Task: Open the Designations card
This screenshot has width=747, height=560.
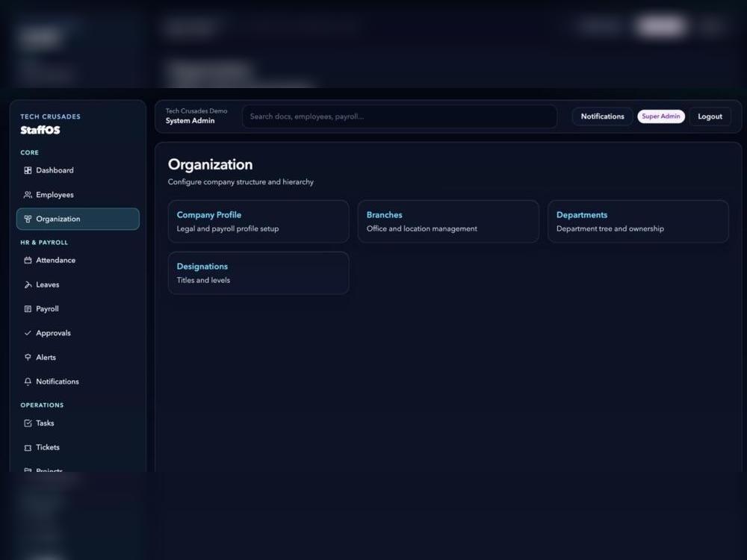Action: click(258, 273)
